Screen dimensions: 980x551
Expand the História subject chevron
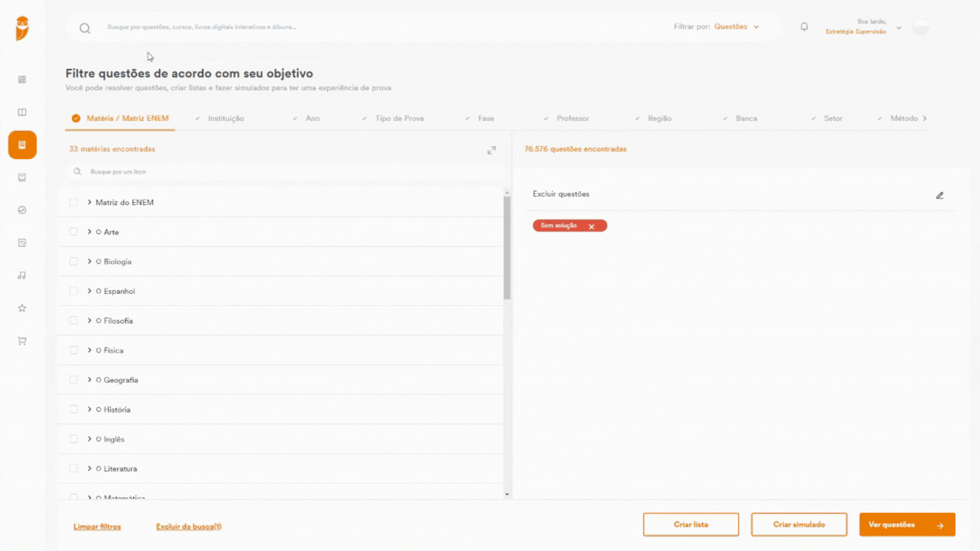click(89, 409)
